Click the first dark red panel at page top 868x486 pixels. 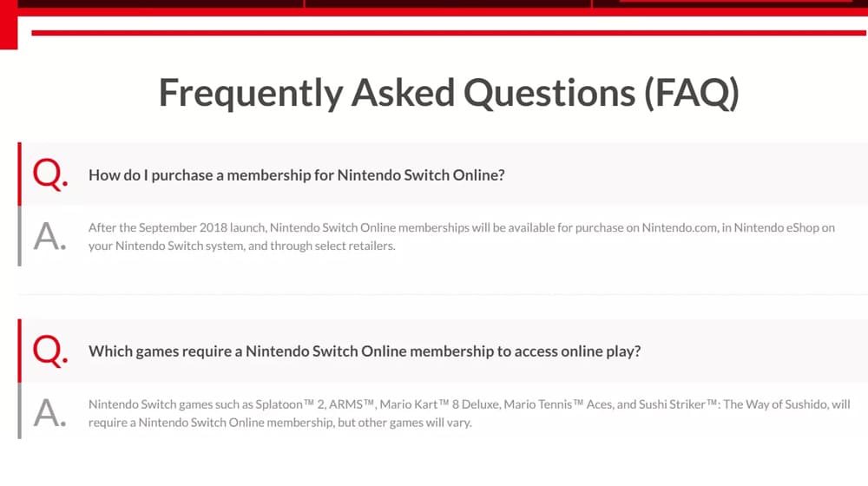tap(161, 3)
